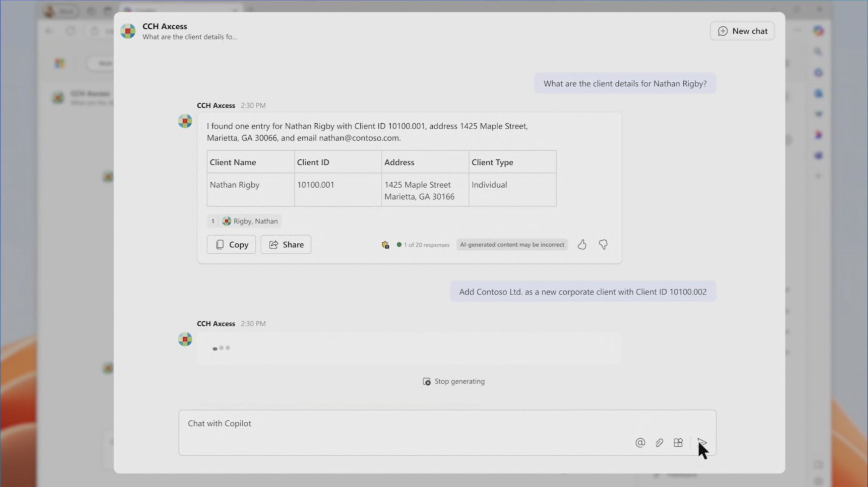Give thumbs down to the response
The width and height of the screenshot is (868, 487).
(603, 245)
